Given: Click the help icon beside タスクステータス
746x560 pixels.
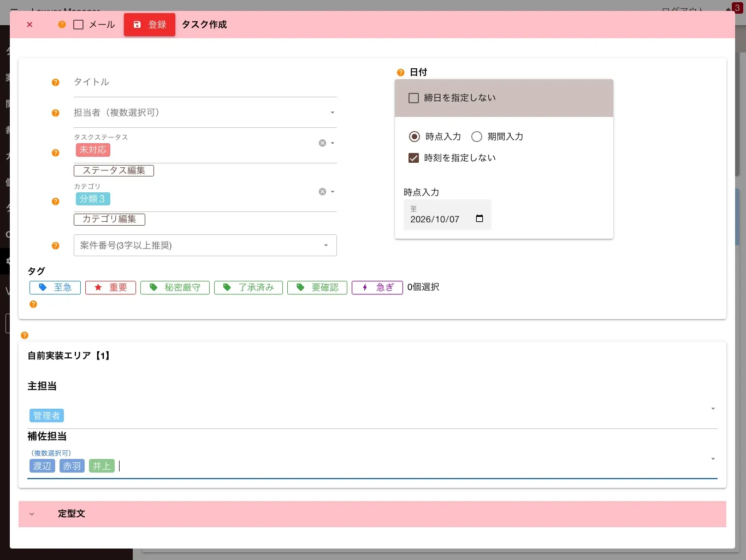Looking at the screenshot, I should tap(55, 153).
